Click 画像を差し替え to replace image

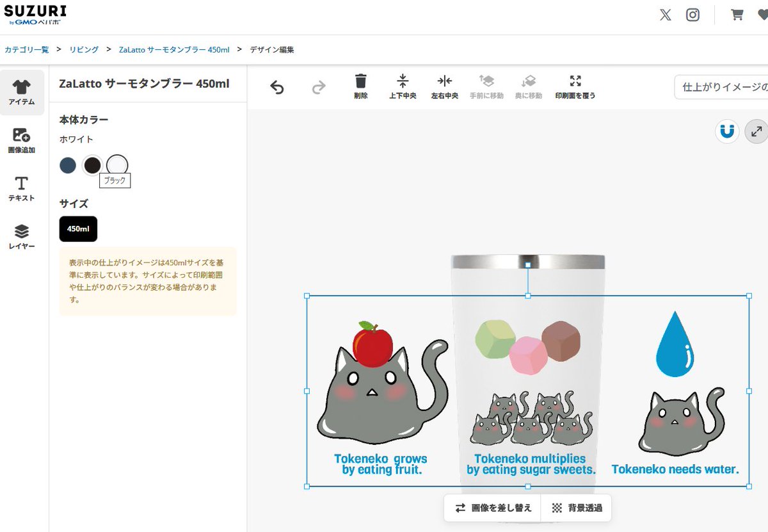click(492, 507)
